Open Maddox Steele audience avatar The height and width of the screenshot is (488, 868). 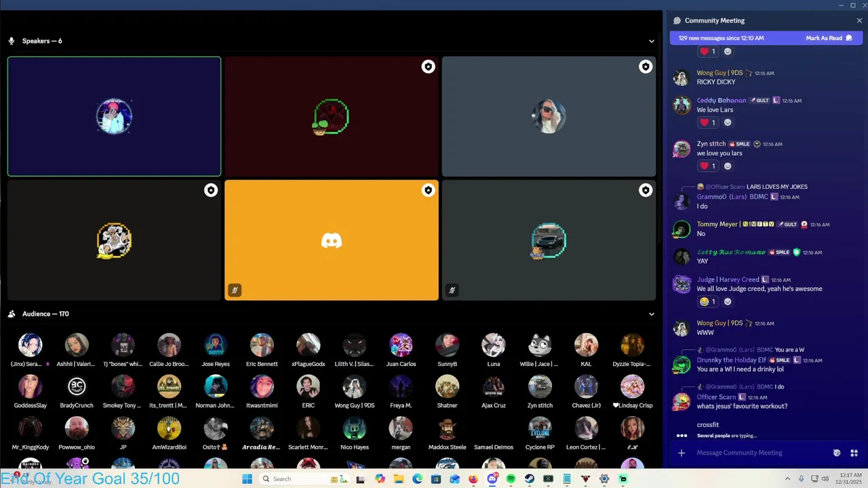[447, 428]
